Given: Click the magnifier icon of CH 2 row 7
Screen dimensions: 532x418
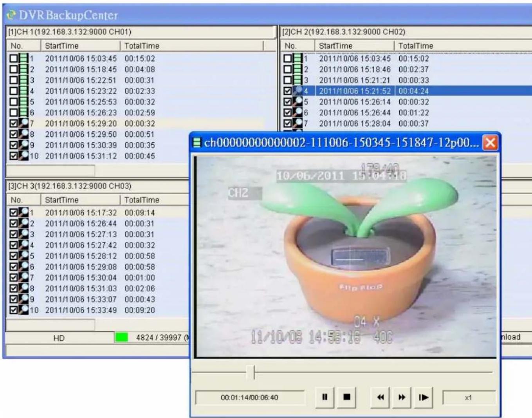Looking at the screenshot, I should click(298, 123).
